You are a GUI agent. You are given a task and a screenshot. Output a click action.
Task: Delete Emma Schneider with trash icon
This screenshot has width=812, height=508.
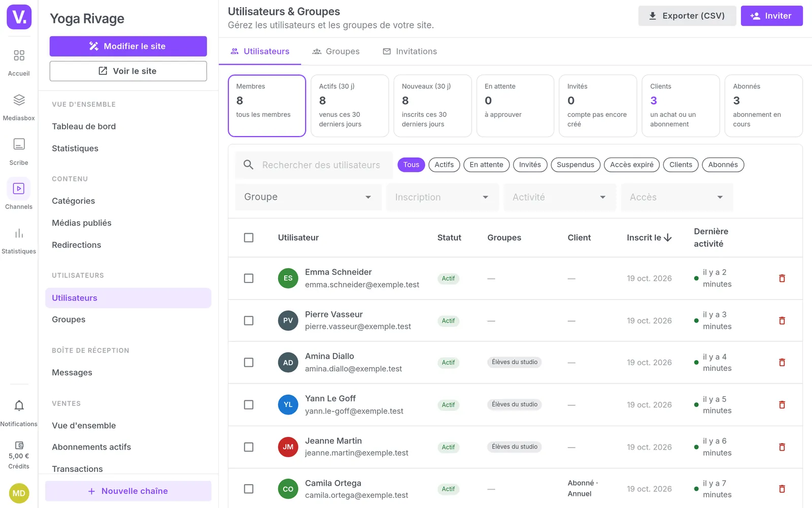(x=782, y=278)
